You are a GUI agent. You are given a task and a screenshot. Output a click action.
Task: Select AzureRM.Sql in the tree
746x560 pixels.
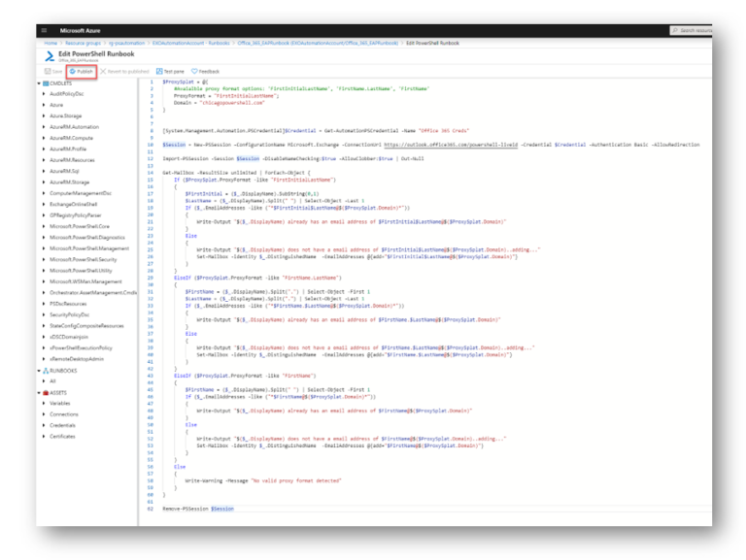click(x=64, y=171)
